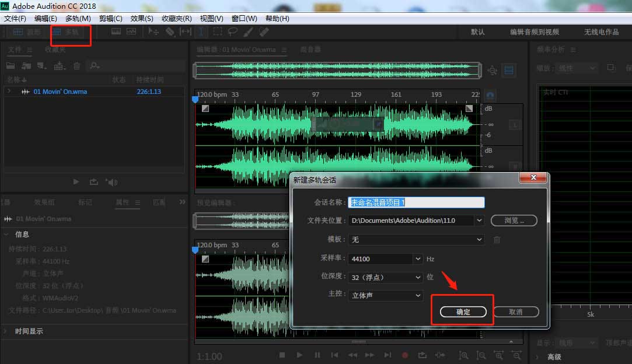Open the 文件(F) menu

pyautogui.click(x=15, y=19)
